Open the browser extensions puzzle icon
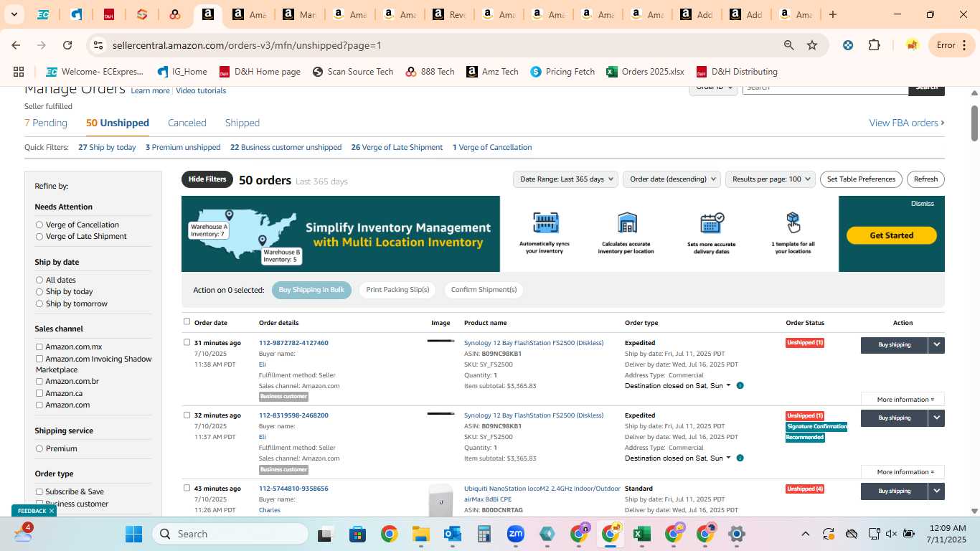The height and width of the screenshot is (551, 980). (x=874, y=45)
